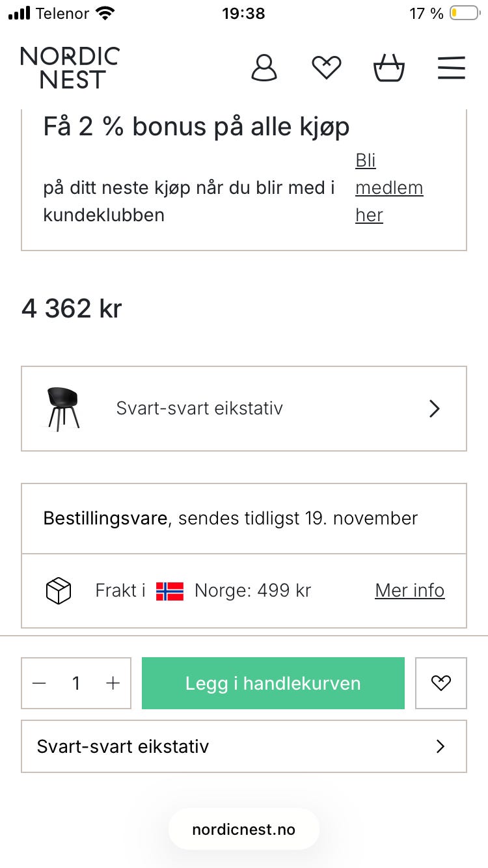
Task: Decrease quantity with minus button
Action: 39,683
